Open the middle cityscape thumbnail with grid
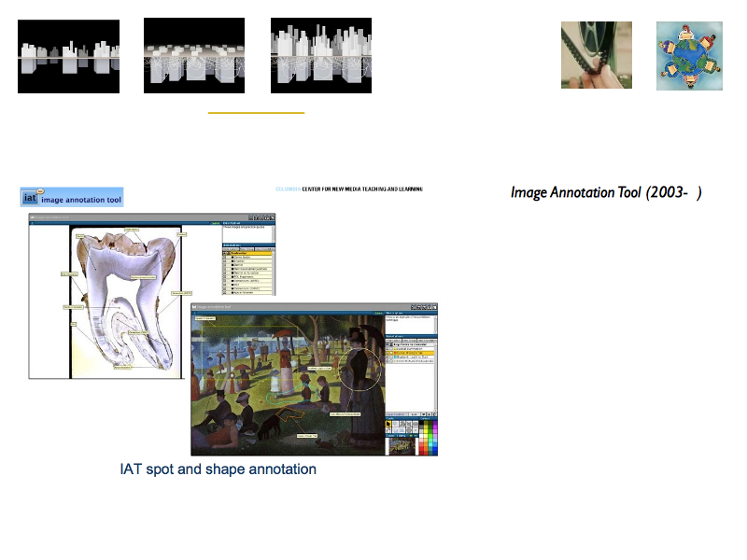Image resolution: width=747 pixels, height=560 pixels. coord(194,56)
